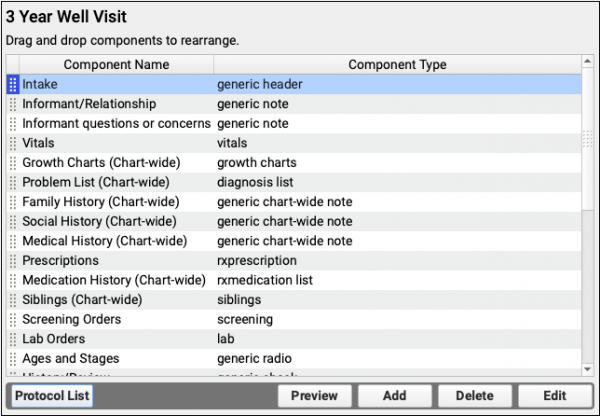Click drag handle beside Screening Orders
600x416 pixels.
[x=13, y=319]
